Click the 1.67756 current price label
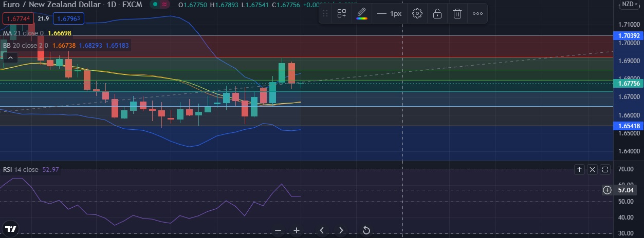Screen dimensions: 644x238 (629, 83)
